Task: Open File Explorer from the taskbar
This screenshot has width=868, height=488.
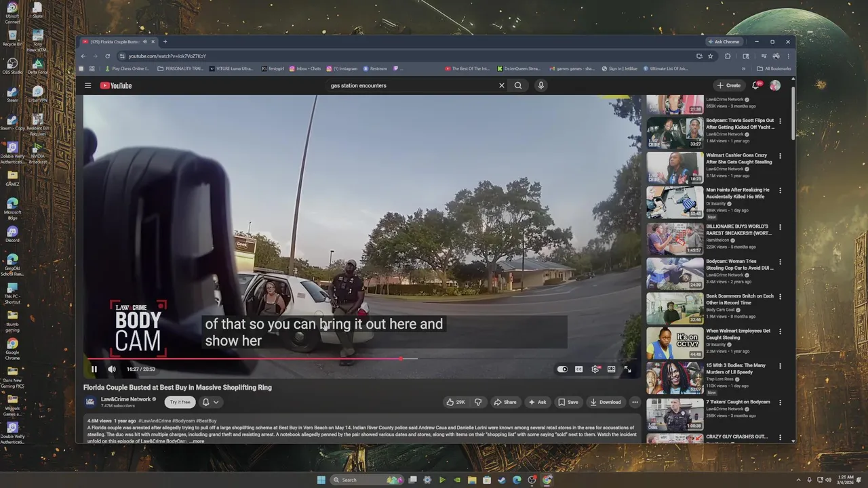Action: click(472, 480)
